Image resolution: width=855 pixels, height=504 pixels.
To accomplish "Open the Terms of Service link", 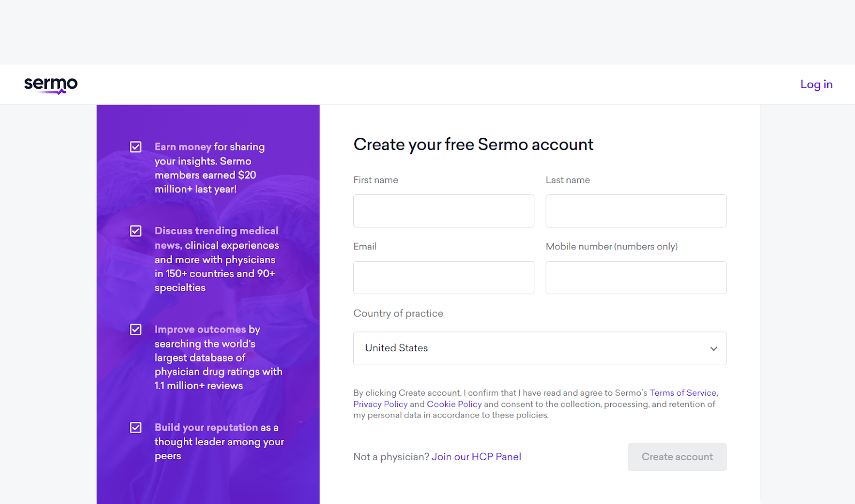I will pos(683,393).
